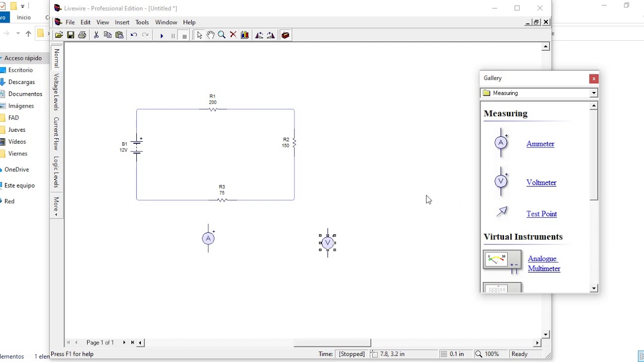
Task: Rotate the selection left via toolbar icon
Action: point(259,35)
